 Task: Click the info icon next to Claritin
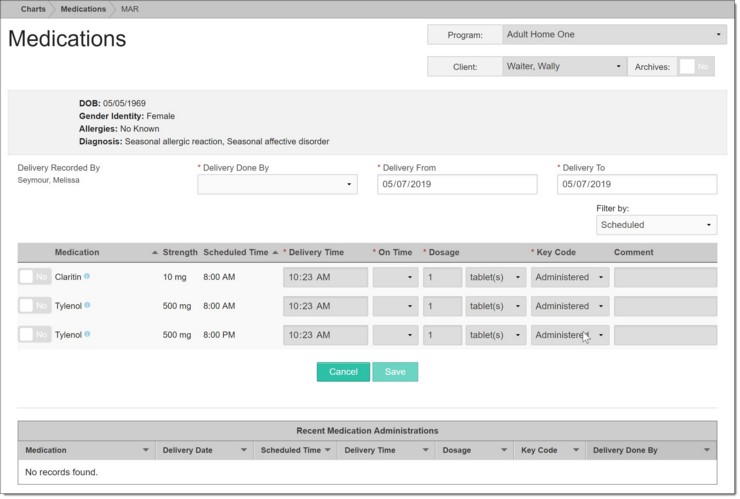click(x=87, y=277)
